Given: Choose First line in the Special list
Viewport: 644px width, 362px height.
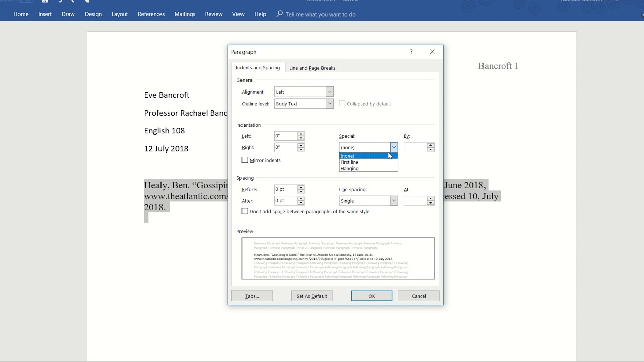Looking at the screenshot, I should (x=369, y=162).
